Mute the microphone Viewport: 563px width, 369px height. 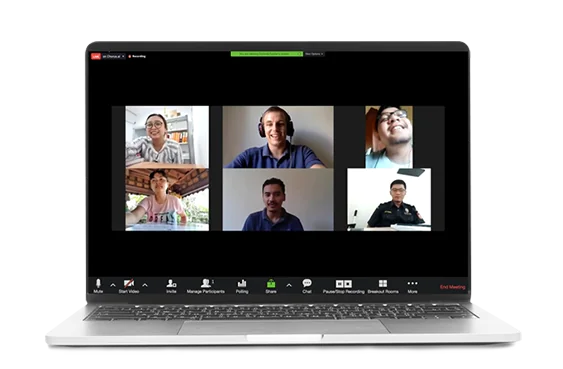[x=98, y=286]
